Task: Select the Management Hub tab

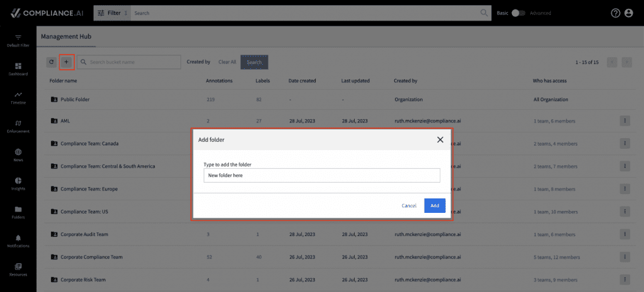Action: click(x=66, y=36)
